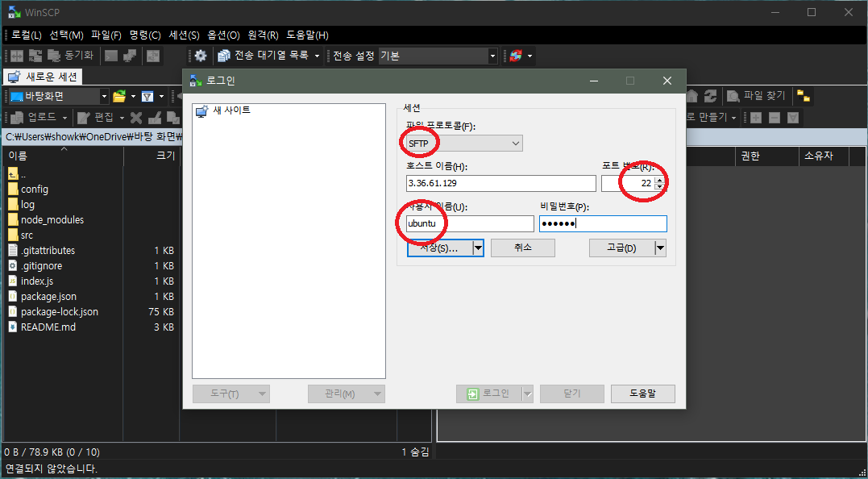Image resolution: width=868 pixels, height=479 pixels.
Task: Click the 파일 찾기 find files button
Action: (x=757, y=96)
